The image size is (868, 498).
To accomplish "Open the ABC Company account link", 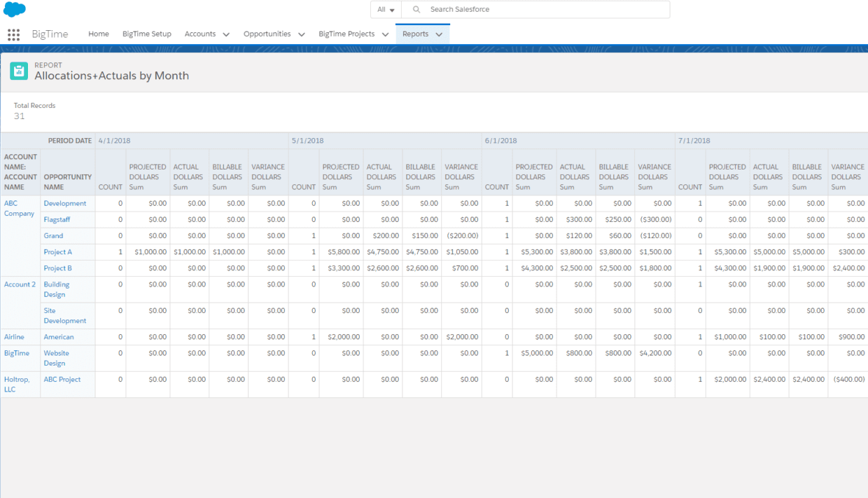I will 19,208.
